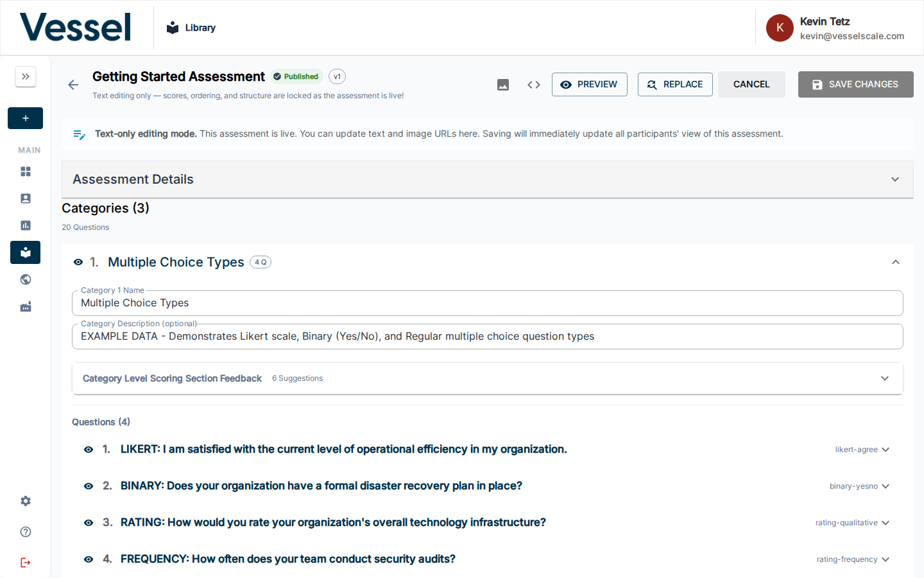Image resolution: width=924 pixels, height=578 pixels.
Task: Click the Getting Started Assessment title
Action: click(x=178, y=76)
